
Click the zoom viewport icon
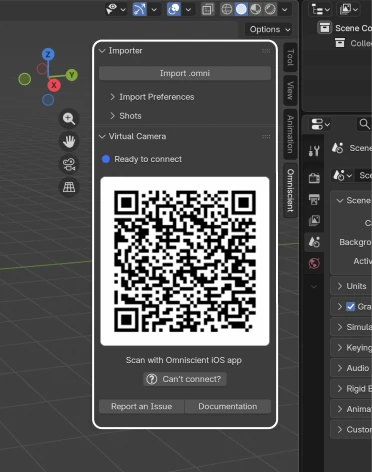coord(69,119)
